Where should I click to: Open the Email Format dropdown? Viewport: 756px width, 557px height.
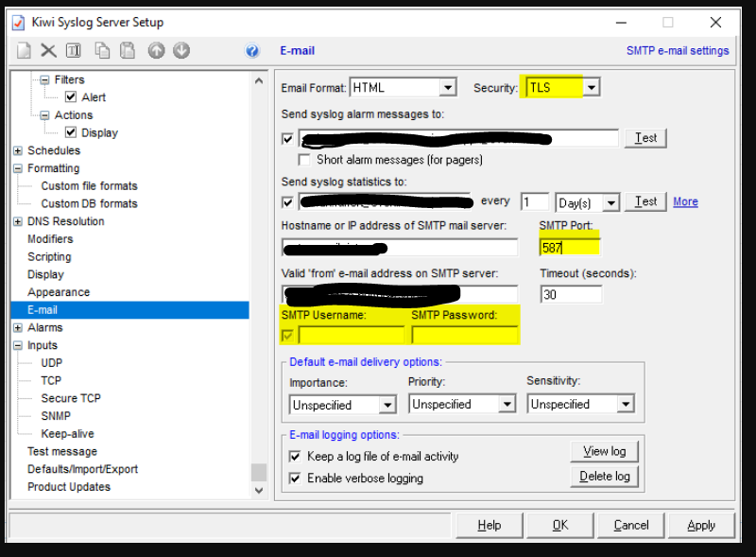pyautogui.click(x=448, y=88)
